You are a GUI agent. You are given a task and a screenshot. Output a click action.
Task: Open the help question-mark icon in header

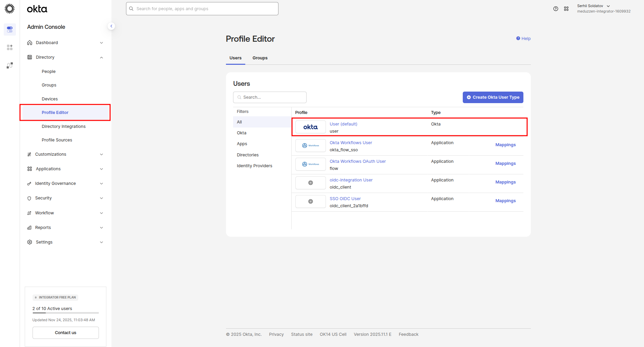pos(556,9)
